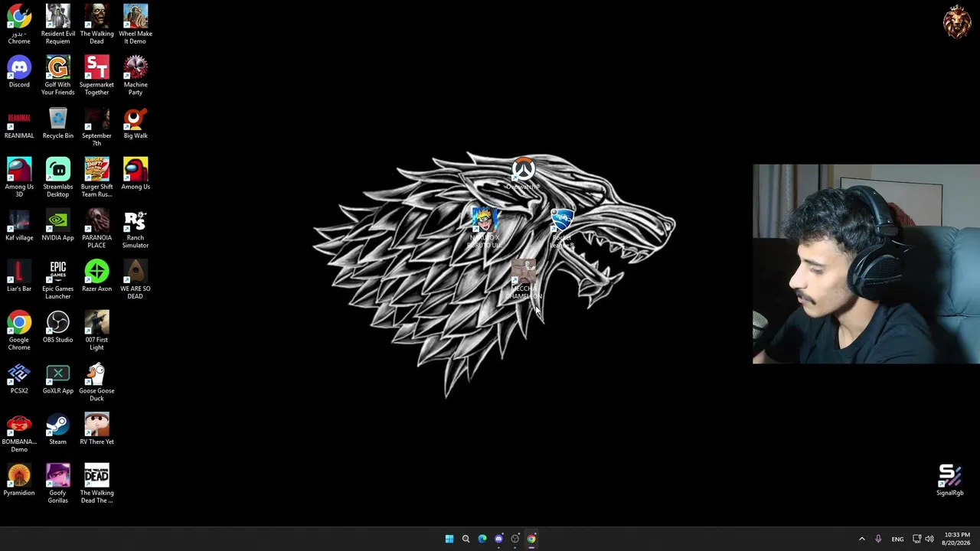Image resolution: width=980 pixels, height=551 pixels.
Task: Select the Liar's Bar icon
Action: click(19, 276)
